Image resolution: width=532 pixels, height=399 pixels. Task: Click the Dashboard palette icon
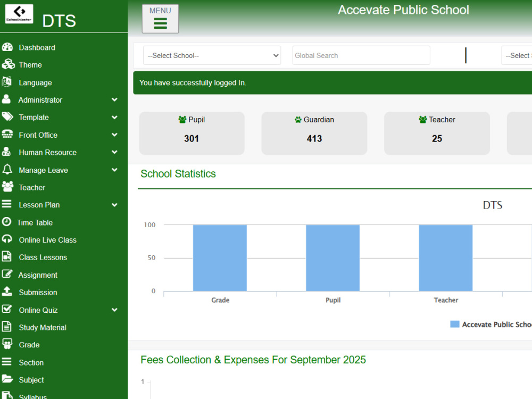tap(7, 47)
